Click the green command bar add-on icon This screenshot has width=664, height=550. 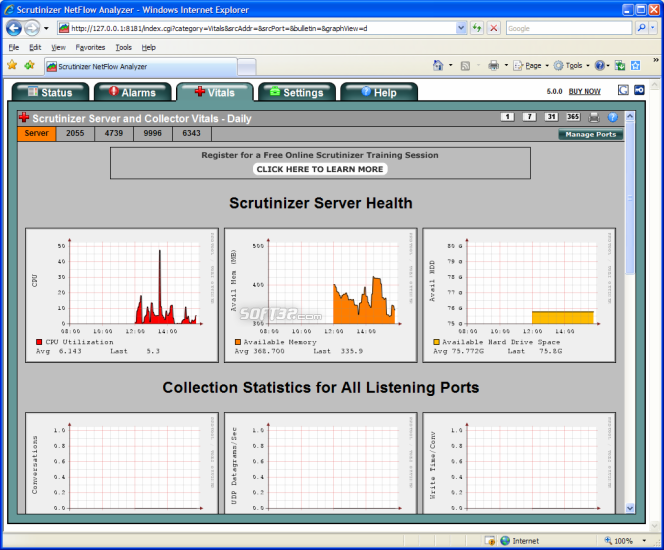(620, 66)
